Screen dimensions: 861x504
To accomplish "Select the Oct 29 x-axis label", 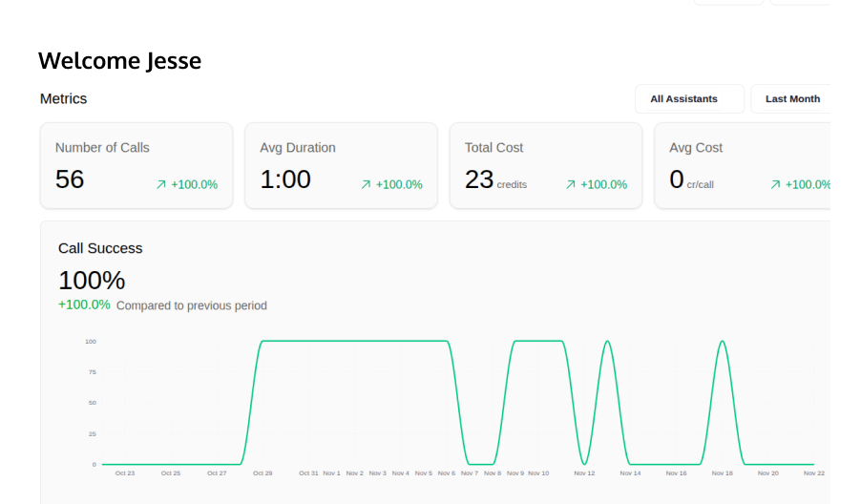I will 262,473.
